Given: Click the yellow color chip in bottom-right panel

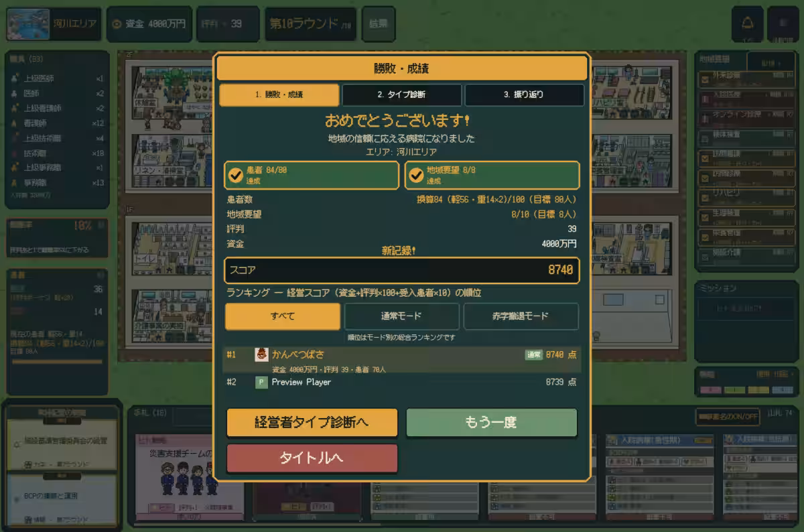Looking at the screenshot, I should 758,390.
